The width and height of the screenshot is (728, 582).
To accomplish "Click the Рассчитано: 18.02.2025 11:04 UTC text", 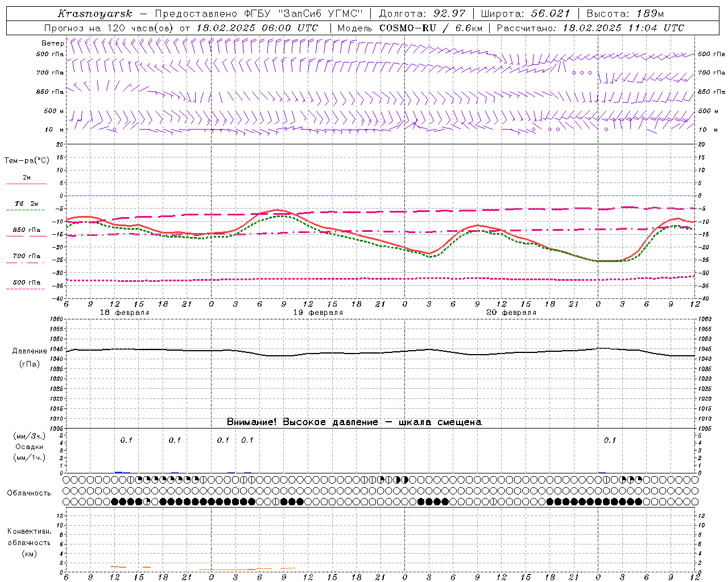I will pyautogui.click(x=590, y=28).
